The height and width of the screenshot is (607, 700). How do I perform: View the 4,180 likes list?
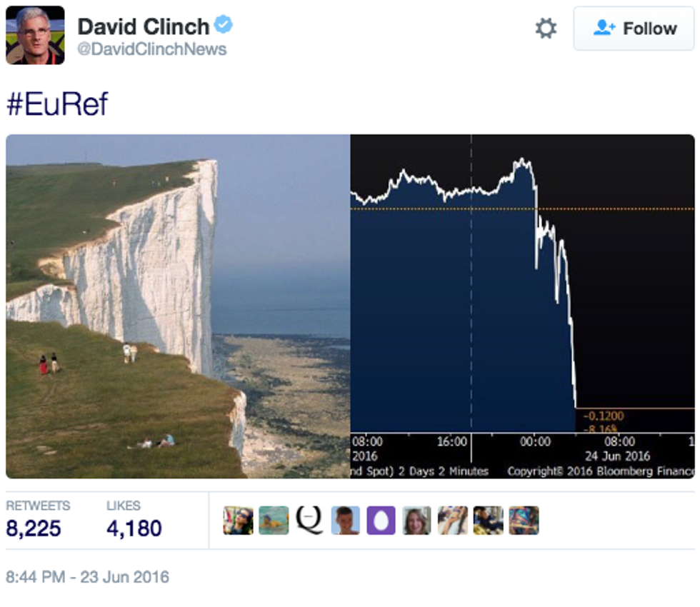point(134,528)
